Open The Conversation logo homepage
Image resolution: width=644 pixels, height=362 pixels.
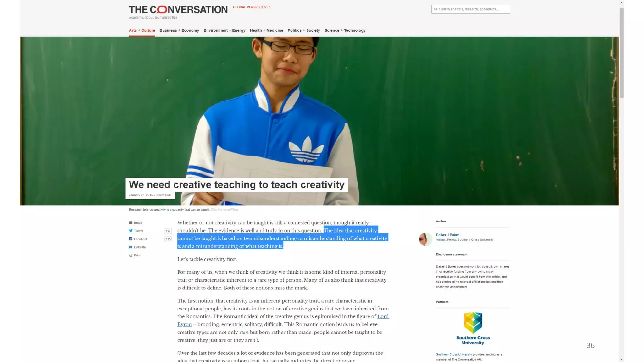coord(178,10)
